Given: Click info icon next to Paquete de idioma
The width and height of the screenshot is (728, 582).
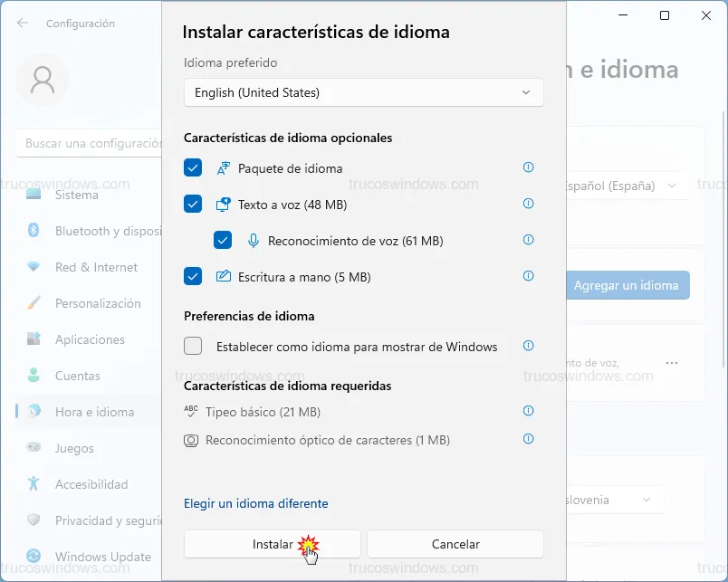Looking at the screenshot, I should tap(529, 167).
